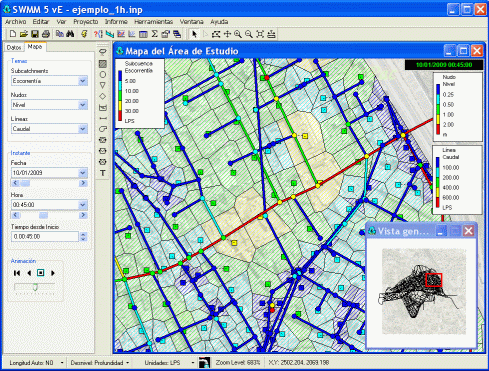
Task: Open Desnivel Profundidad status bar dropdown
Action: click(x=128, y=363)
